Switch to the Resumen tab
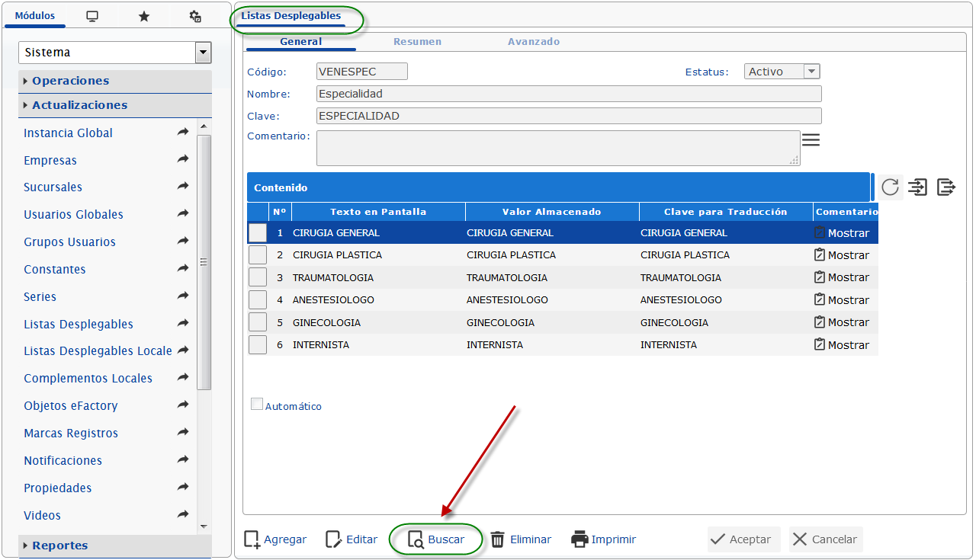The image size is (976, 560). [x=417, y=42]
